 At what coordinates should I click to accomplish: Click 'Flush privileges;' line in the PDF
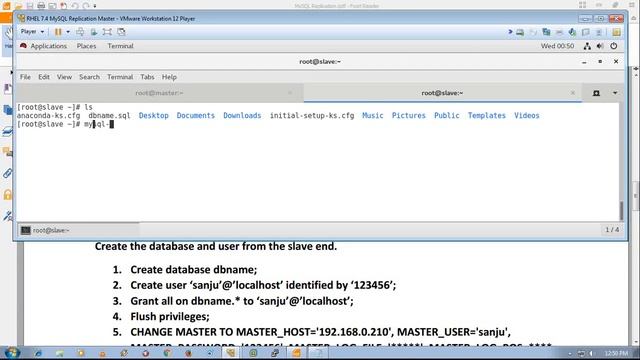(x=170, y=316)
